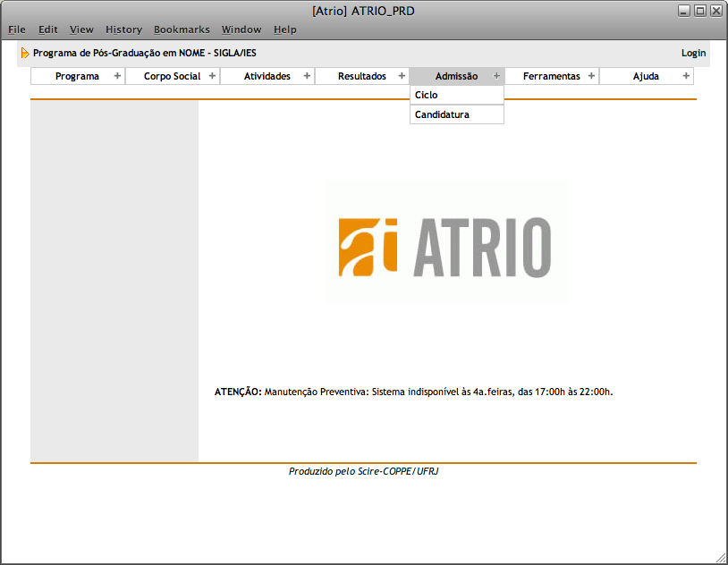Open the Resultados menu label
Screen dimensions: 728x565
coord(361,76)
